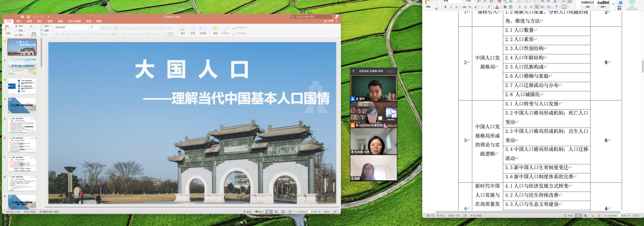Click the Save icon in PowerPoint title bar
Screen dimensions: 644x226
[28, 17]
